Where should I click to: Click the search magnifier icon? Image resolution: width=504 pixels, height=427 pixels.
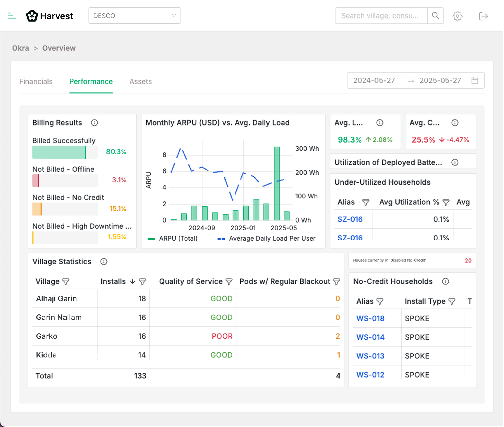tap(435, 16)
